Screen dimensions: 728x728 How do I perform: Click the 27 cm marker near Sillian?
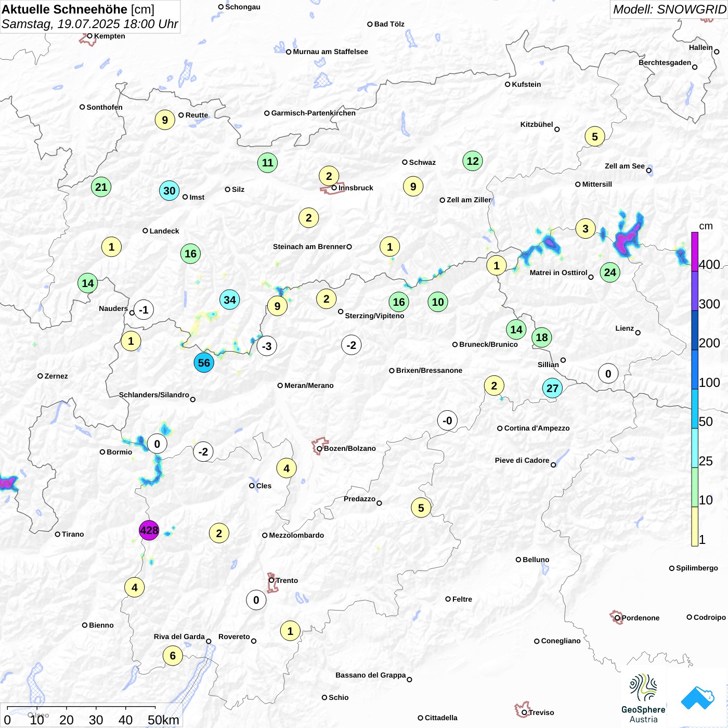tap(552, 388)
